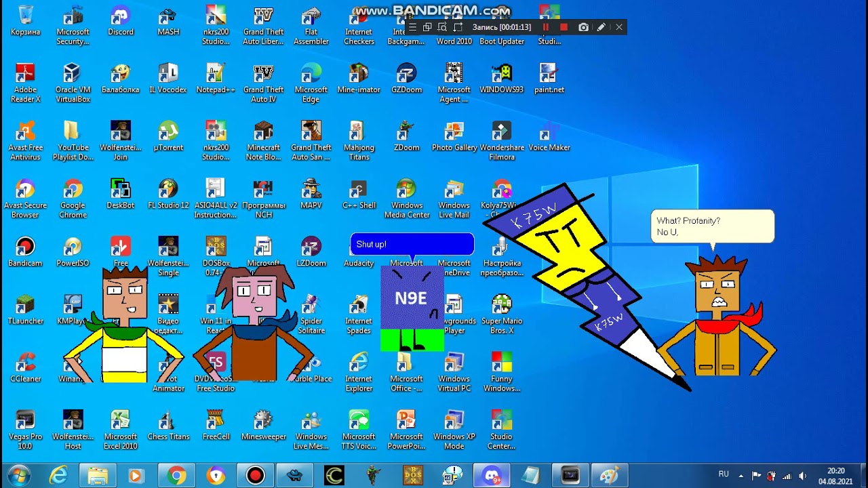The height and width of the screenshot is (488, 868).
Task: Open ZDoom desktop icon
Action: pyautogui.click(x=407, y=136)
